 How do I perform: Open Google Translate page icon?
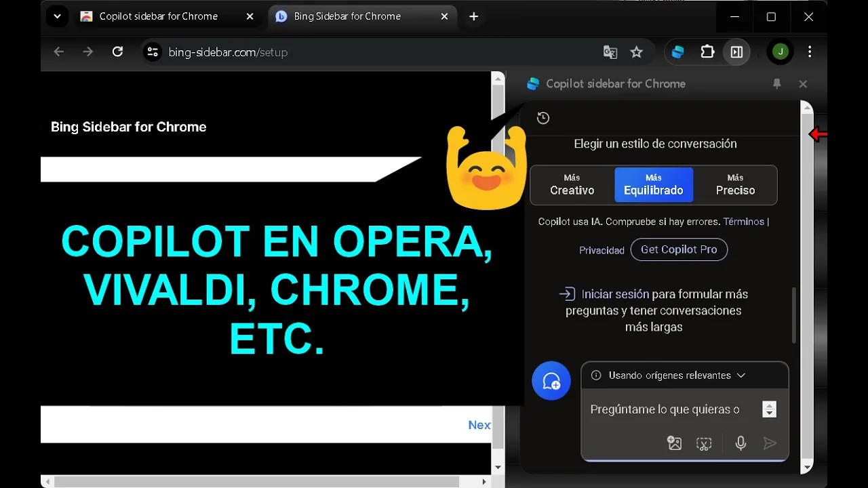pyautogui.click(x=610, y=52)
